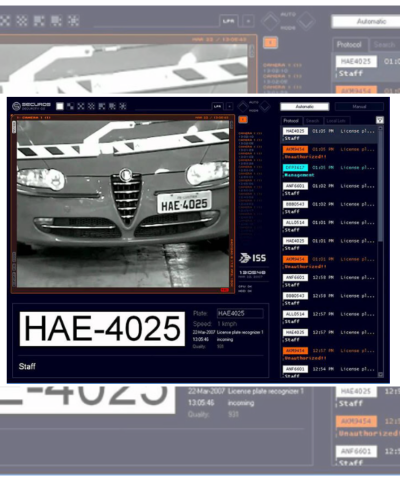Image resolution: width=400 pixels, height=480 pixels.
Task: Switch to Manual mode
Action: click(x=359, y=107)
